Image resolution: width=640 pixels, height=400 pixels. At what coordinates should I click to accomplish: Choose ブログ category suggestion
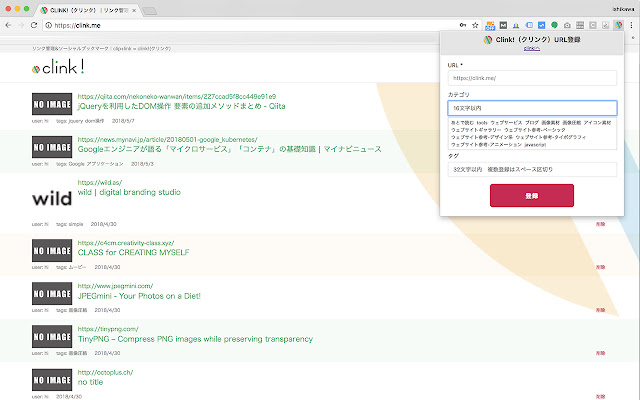point(532,122)
